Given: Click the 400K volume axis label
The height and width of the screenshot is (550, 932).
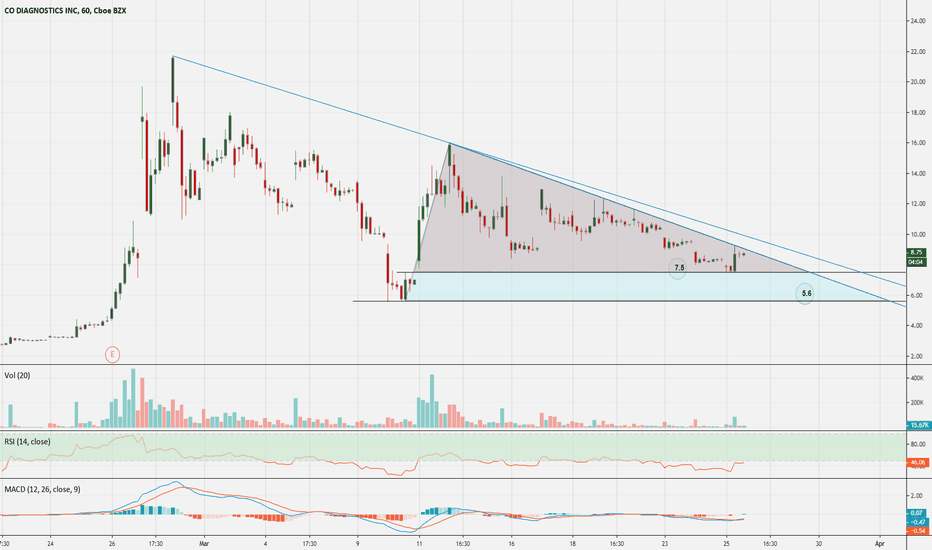Looking at the screenshot, I should (x=918, y=378).
